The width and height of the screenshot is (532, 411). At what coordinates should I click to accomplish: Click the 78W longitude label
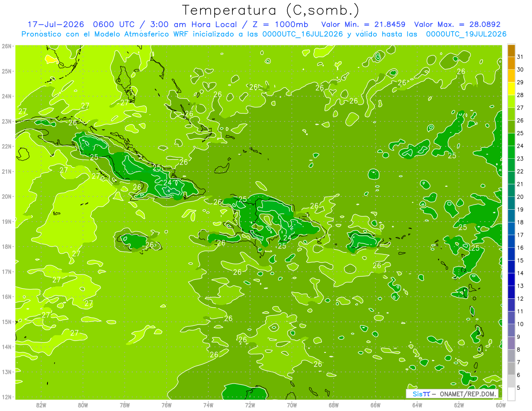(x=125, y=405)
